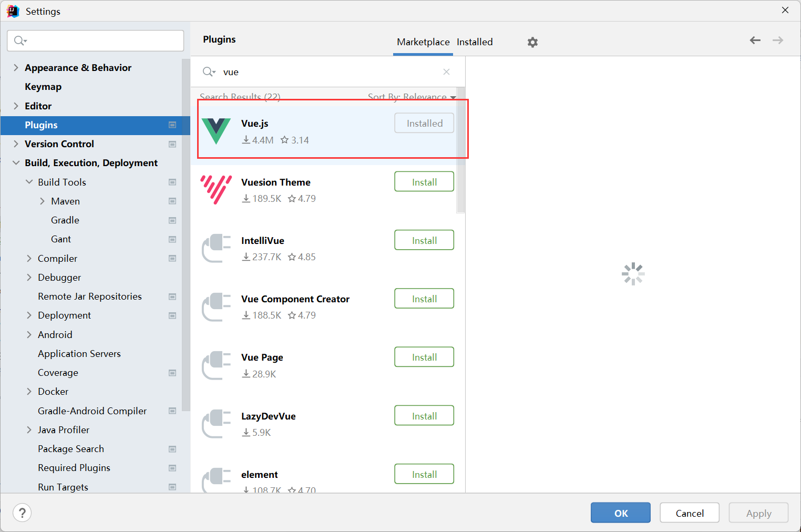The height and width of the screenshot is (532, 801).
Task: Click the forward navigation arrow
Action: pos(778,40)
